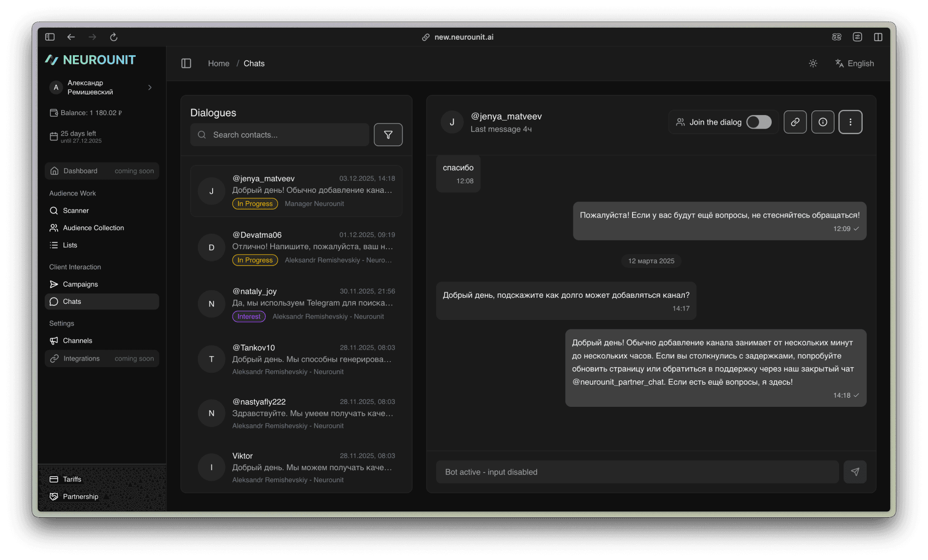Viewport: 928px width, 560px height.
Task: Expand Александр Ремишевский profile chevron
Action: (x=150, y=87)
